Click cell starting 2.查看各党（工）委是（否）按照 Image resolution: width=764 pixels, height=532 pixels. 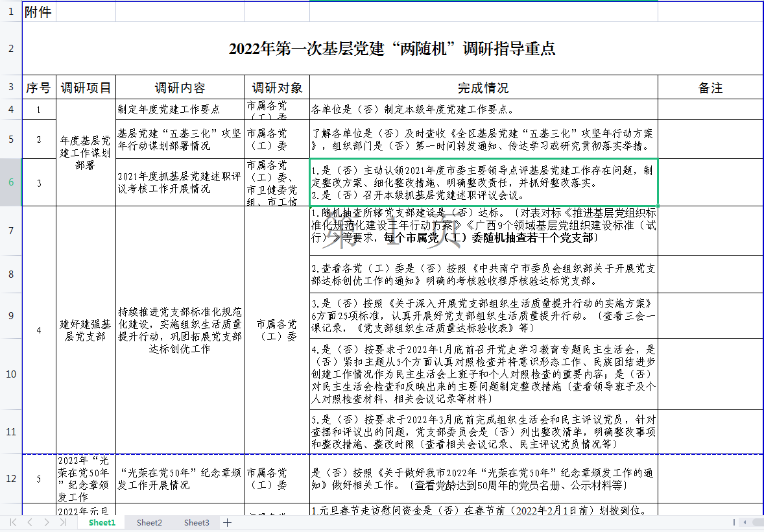pos(483,274)
